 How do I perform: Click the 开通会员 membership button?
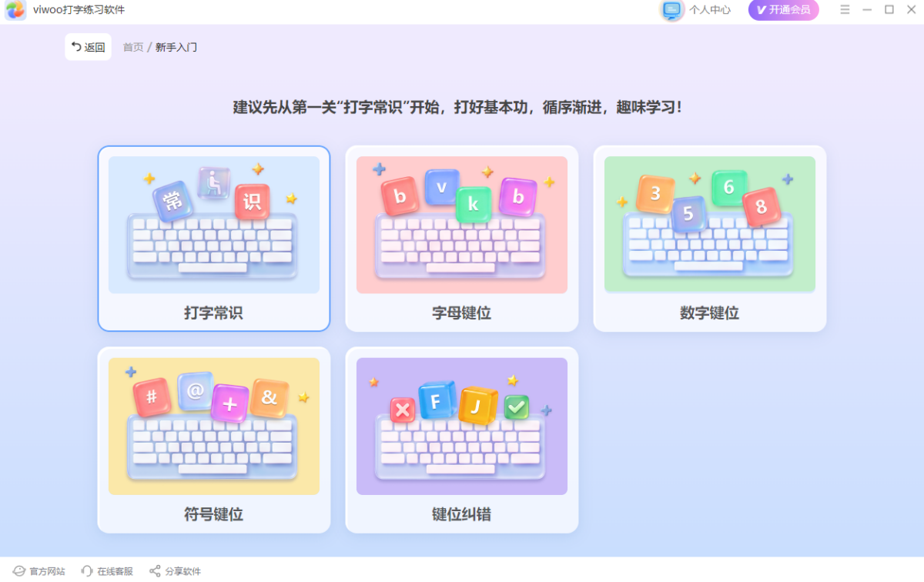pyautogui.click(x=783, y=10)
